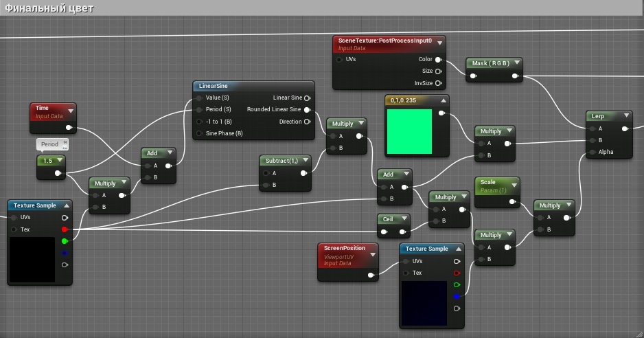Expand the Scale parameter node arrow
Screen dimensions: 644x338
point(514,185)
